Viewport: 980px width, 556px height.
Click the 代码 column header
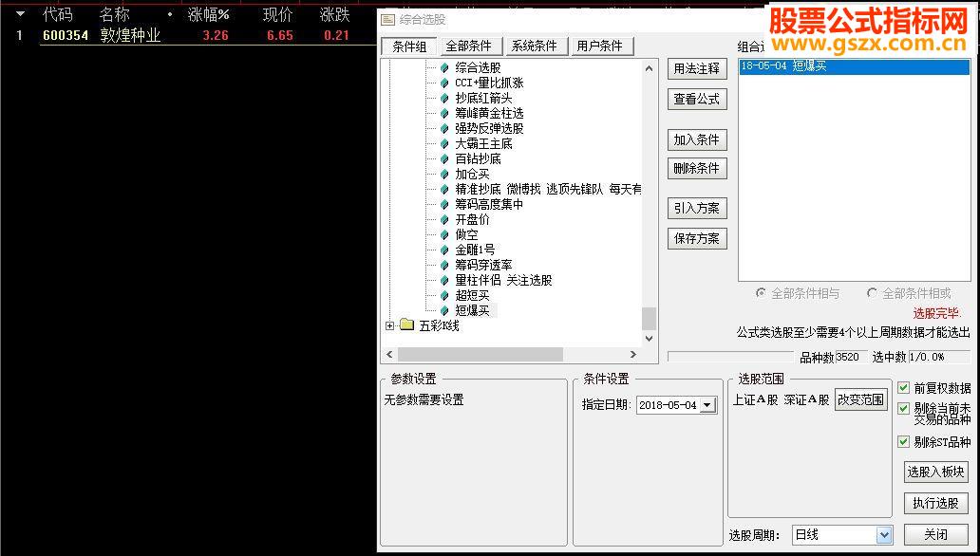click(x=57, y=14)
